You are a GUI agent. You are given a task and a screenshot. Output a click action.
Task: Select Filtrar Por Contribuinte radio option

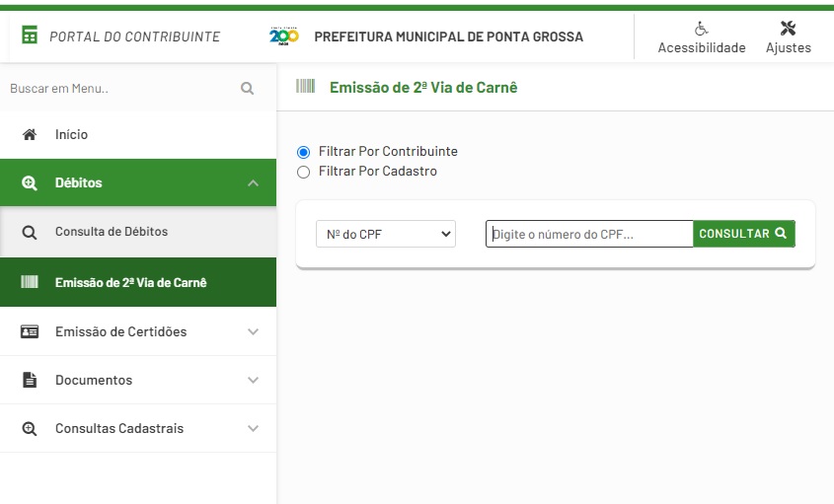tap(303, 153)
